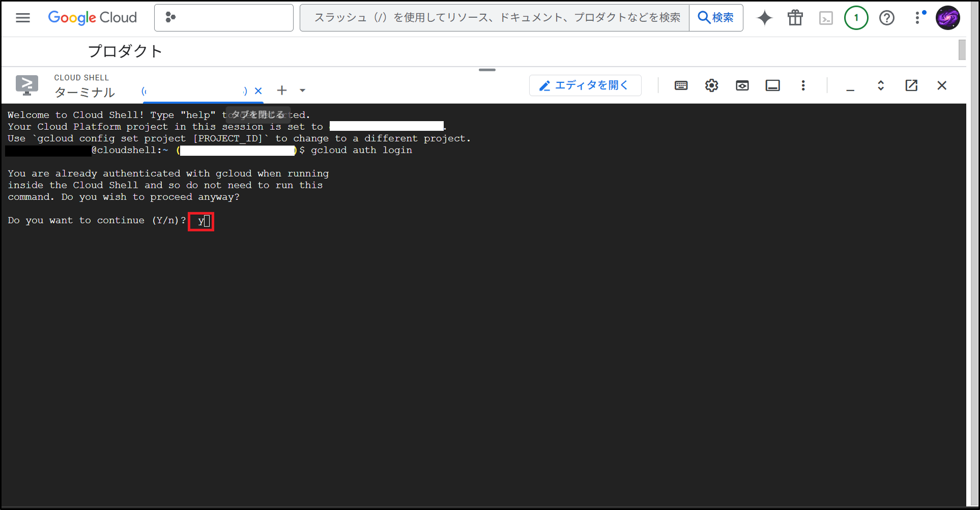Screen dimensions: 980x510
Task: Click the 検索 search button
Action: pos(716,17)
